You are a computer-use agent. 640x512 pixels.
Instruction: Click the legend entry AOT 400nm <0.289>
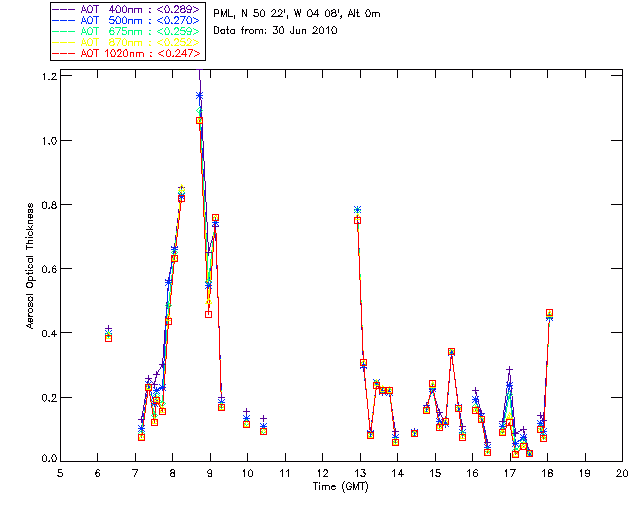tap(127, 9)
